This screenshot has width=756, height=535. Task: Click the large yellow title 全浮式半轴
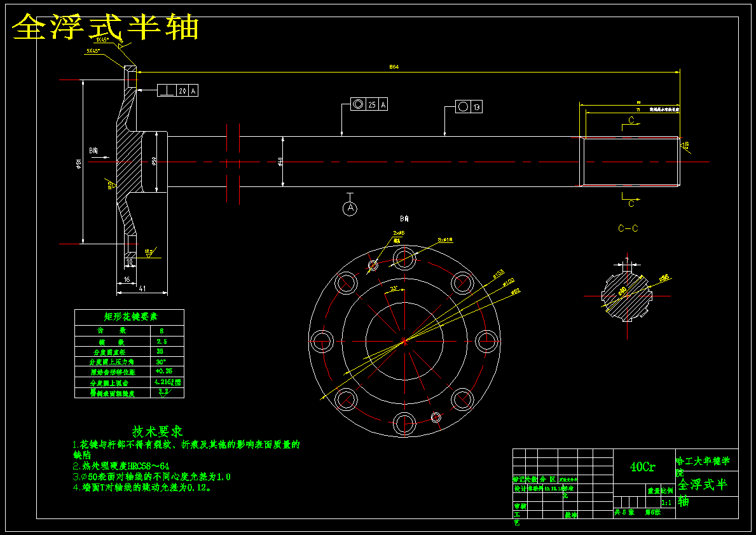pyautogui.click(x=105, y=27)
